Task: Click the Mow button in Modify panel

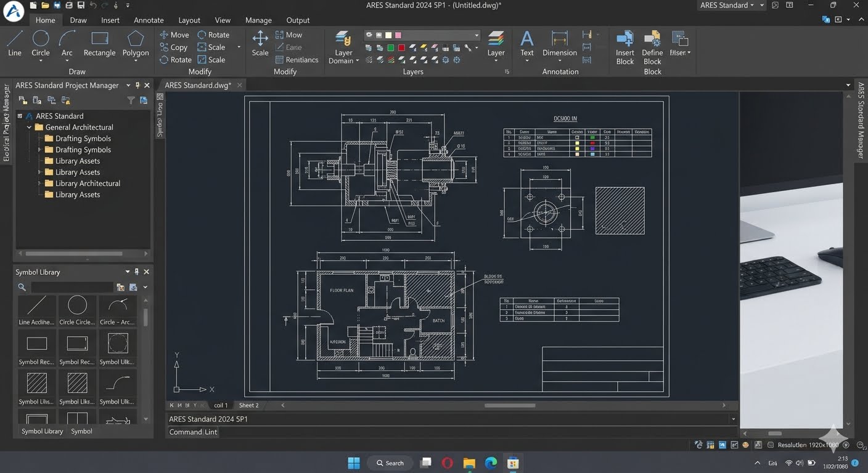Action: point(289,35)
